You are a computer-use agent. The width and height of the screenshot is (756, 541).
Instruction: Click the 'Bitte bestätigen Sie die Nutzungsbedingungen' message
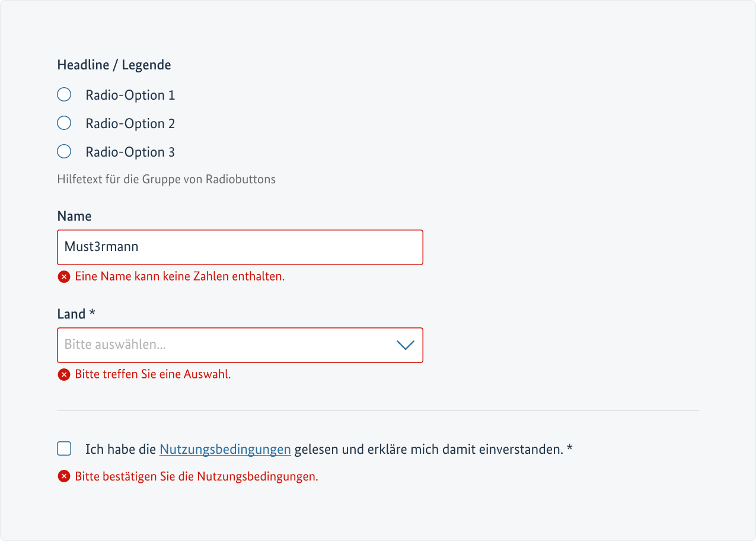tap(196, 476)
